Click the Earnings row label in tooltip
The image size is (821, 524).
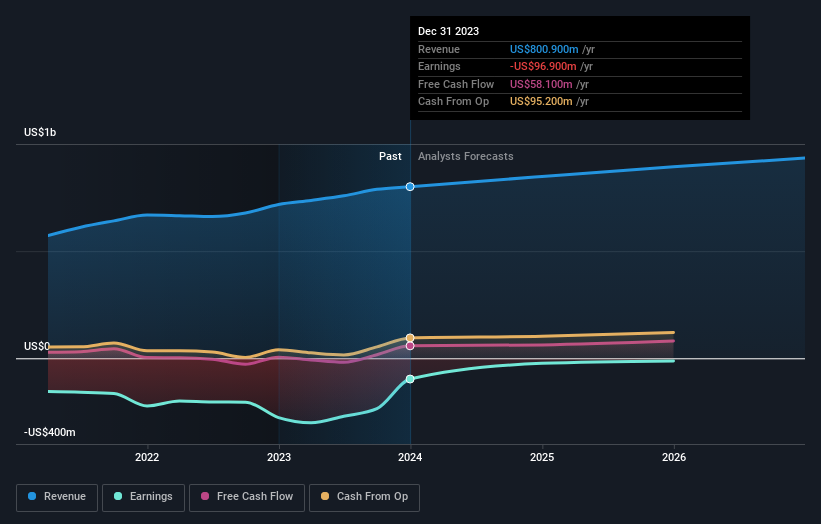point(439,66)
